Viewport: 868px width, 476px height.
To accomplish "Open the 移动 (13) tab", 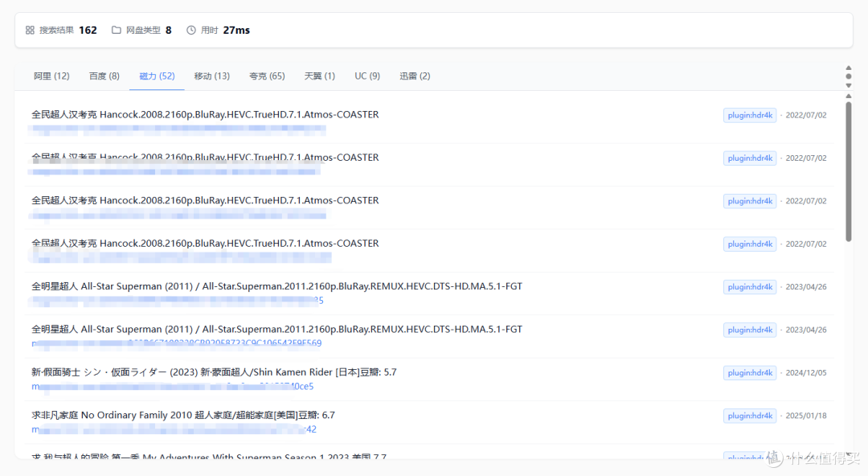I will [x=212, y=76].
